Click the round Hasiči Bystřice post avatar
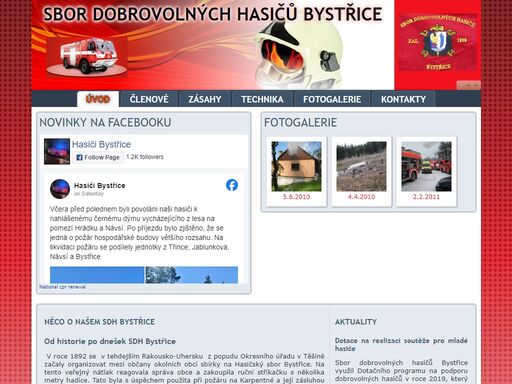Screen dimensions: 512x384 [x=60, y=189]
